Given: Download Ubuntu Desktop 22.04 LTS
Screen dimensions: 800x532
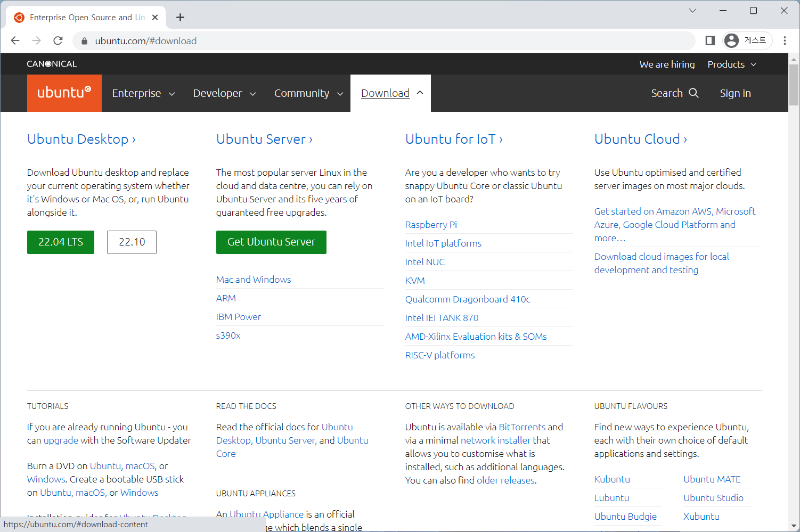Looking at the screenshot, I should (x=61, y=242).
